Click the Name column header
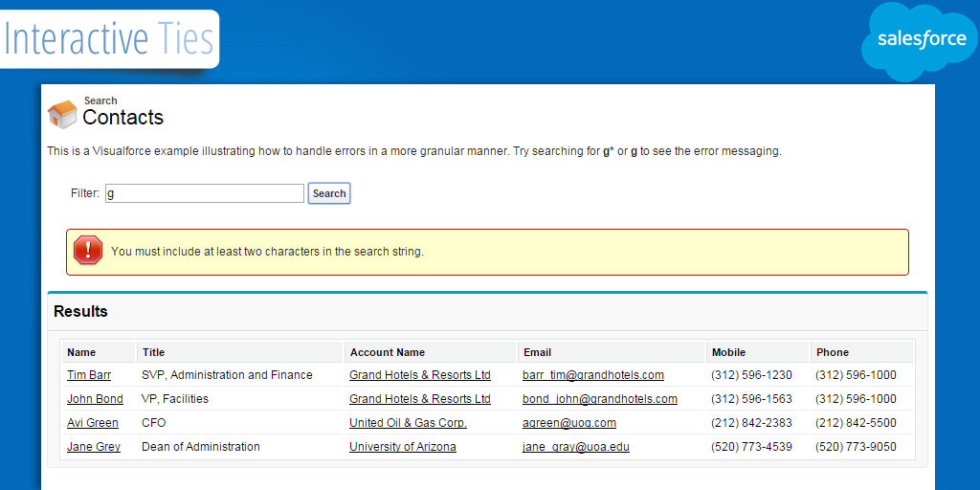The height and width of the screenshot is (490, 980). click(81, 352)
